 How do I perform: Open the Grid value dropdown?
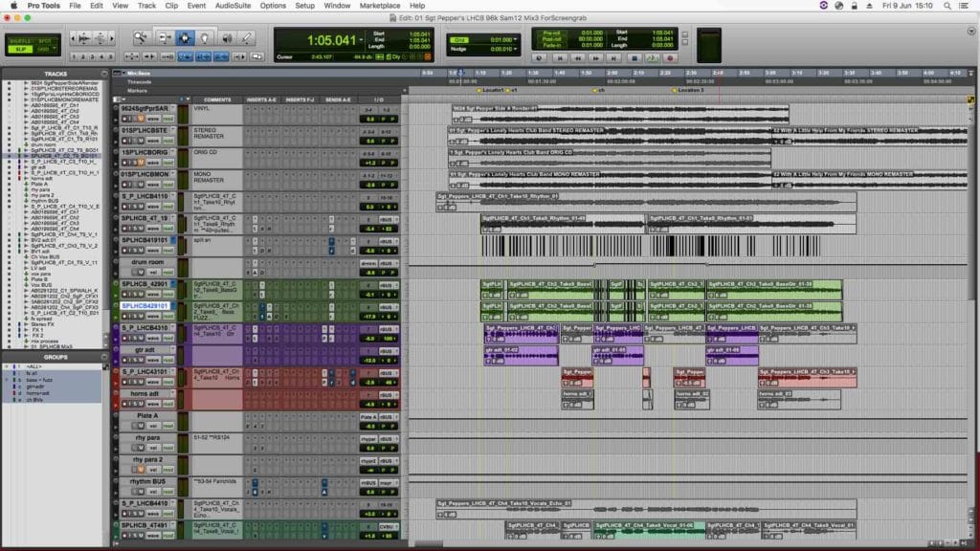point(515,39)
